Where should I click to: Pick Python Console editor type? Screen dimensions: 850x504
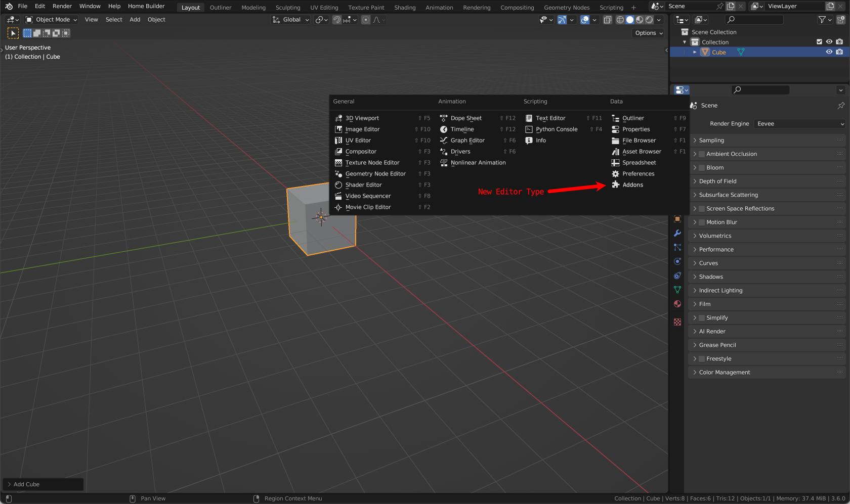(556, 129)
